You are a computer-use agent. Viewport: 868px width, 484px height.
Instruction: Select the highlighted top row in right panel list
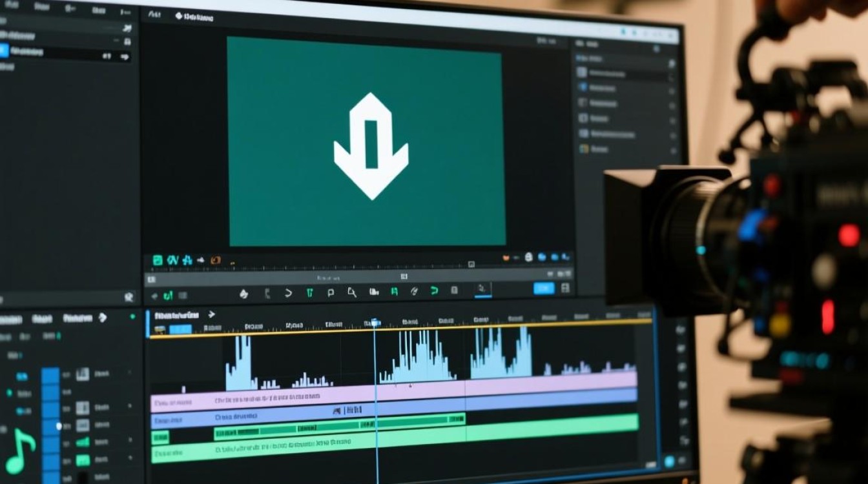pos(625,73)
